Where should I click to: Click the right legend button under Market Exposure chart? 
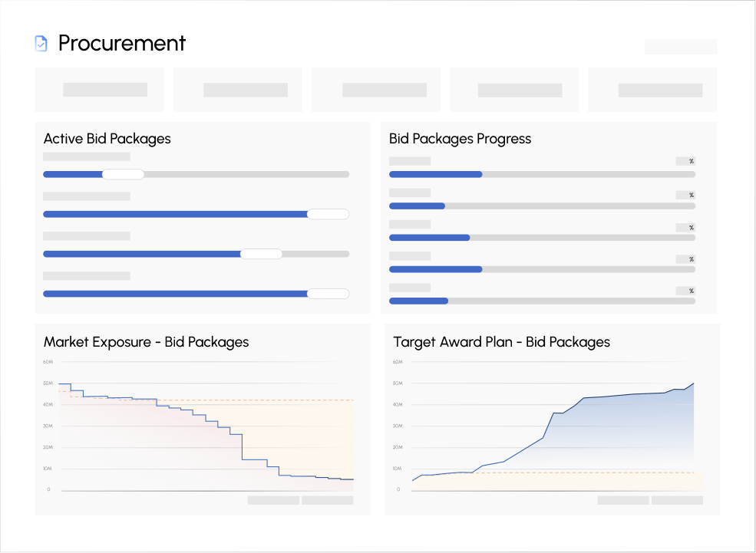tap(327, 500)
